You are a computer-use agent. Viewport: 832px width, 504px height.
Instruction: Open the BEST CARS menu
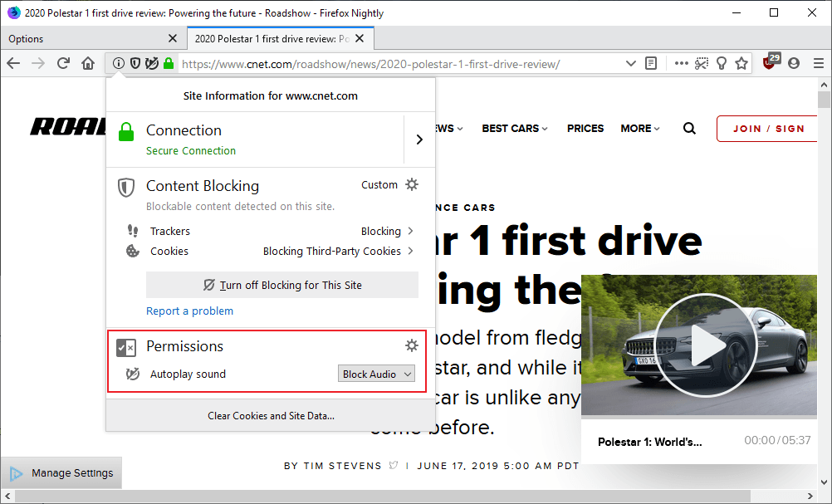click(x=515, y=129)
